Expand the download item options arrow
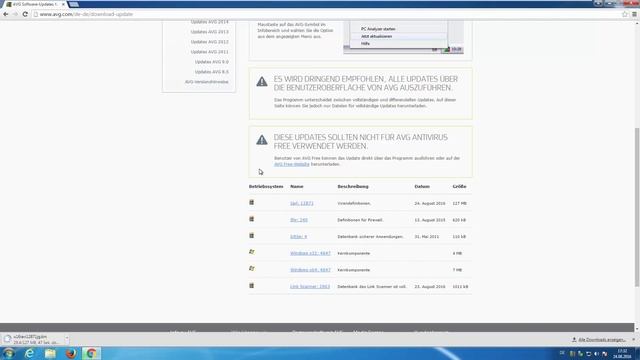The image size is (640, 360). tap(67, 338)
